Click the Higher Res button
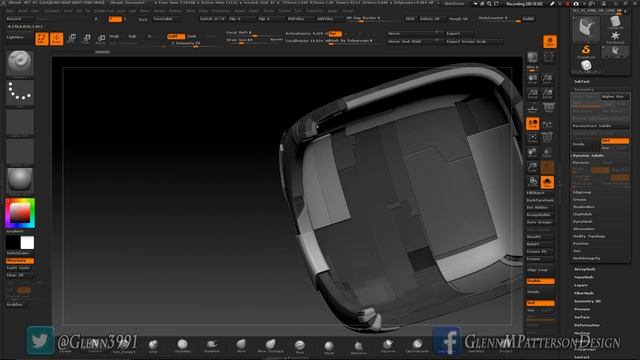Screen dimensions: 640x360 click(615, 97)
